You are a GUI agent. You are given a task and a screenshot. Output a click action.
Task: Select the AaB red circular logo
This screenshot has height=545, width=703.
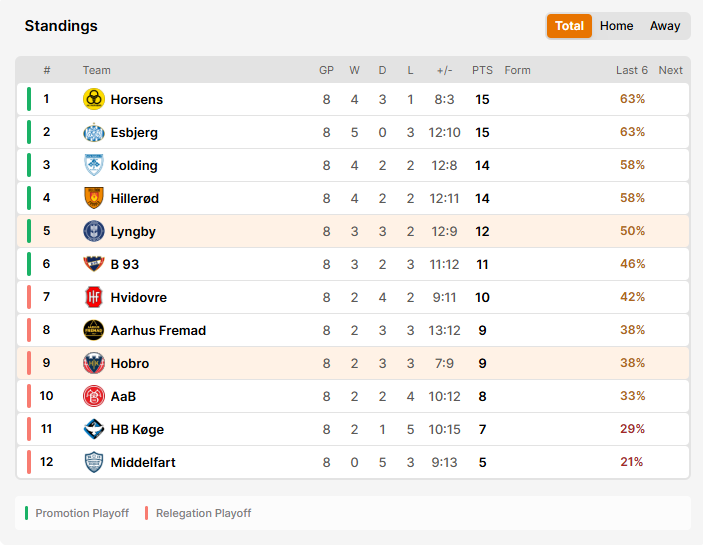pos(94,396)
